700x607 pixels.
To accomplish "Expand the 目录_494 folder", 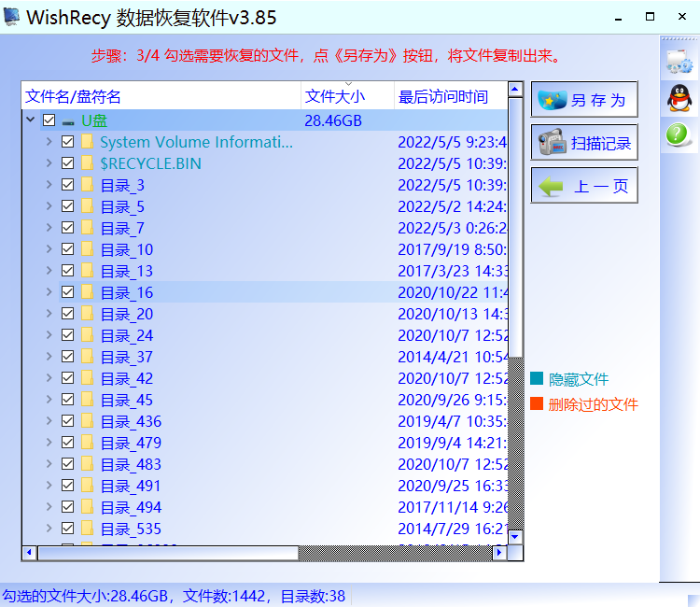I will (x=49, y=506).
